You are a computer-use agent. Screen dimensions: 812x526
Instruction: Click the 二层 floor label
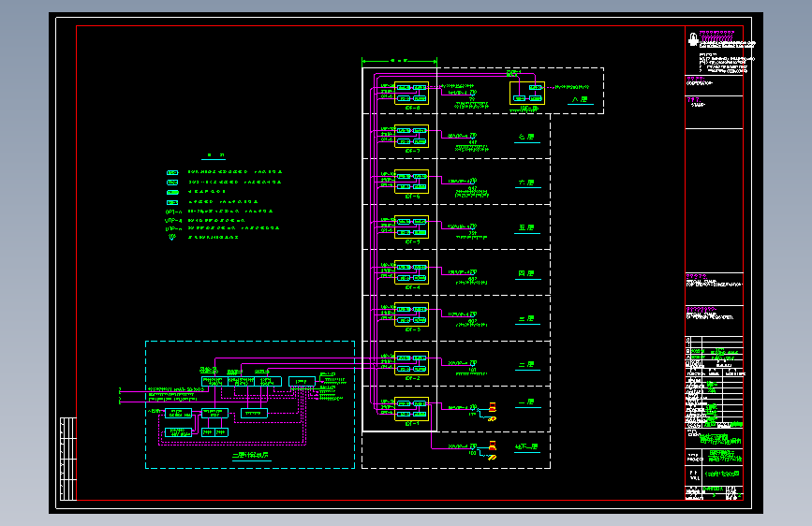[x=526, y=364]
